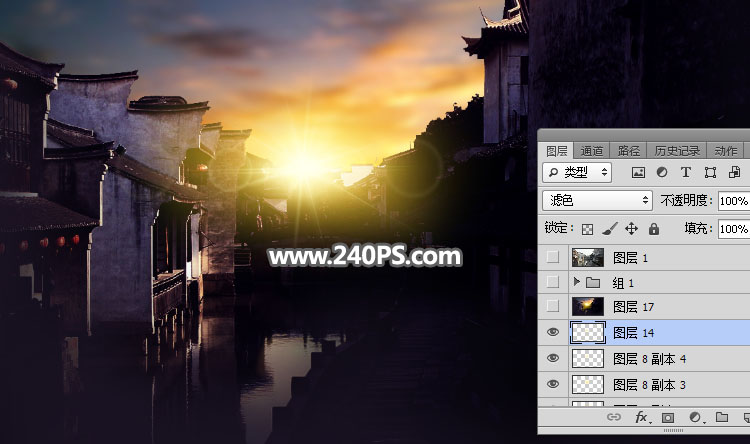This screenshot has width=750, height=444.
Task: Filter layers by shape type icon
Action: click(710, 172)
